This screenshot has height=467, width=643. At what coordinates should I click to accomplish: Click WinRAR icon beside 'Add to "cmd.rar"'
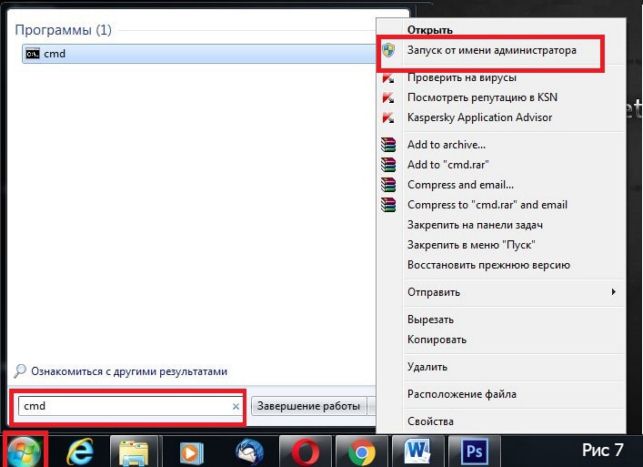coord(388,164)
